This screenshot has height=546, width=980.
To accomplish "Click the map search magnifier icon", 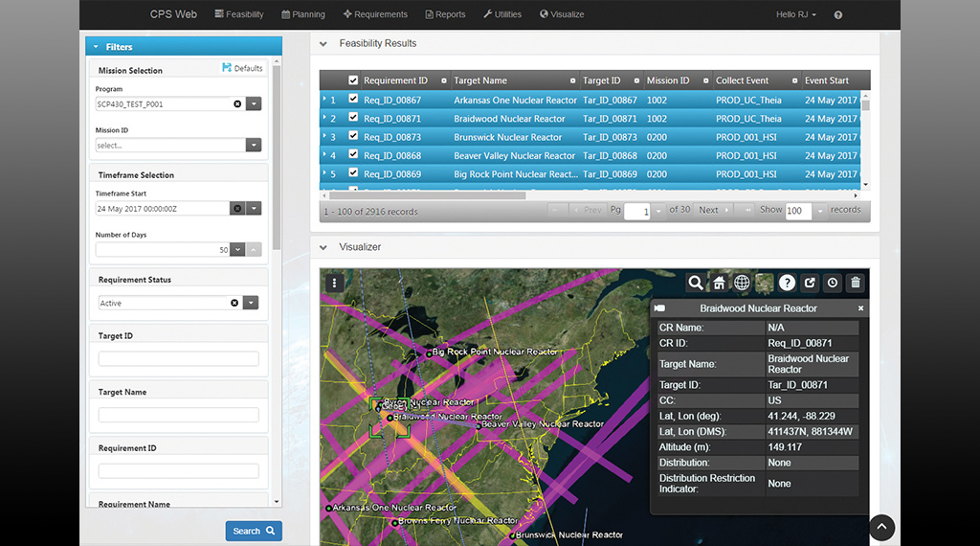I will 696,283.
